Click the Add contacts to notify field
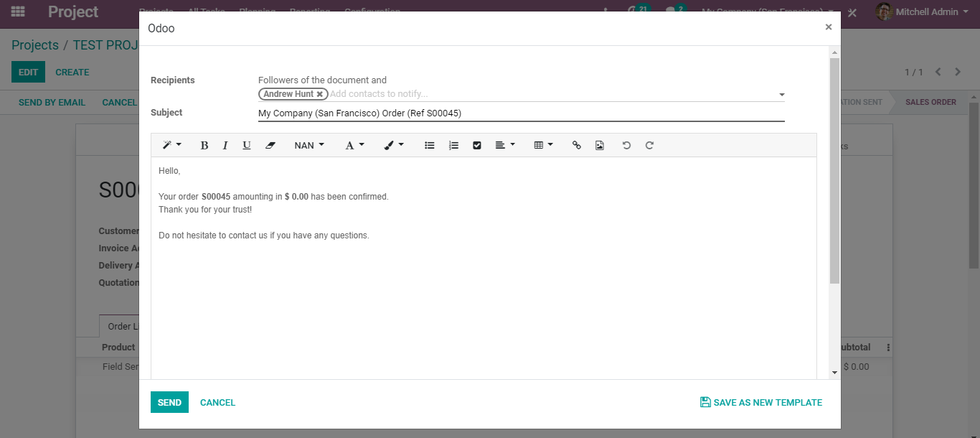This screenshot has height=438, width=980. tap(551, 94)
